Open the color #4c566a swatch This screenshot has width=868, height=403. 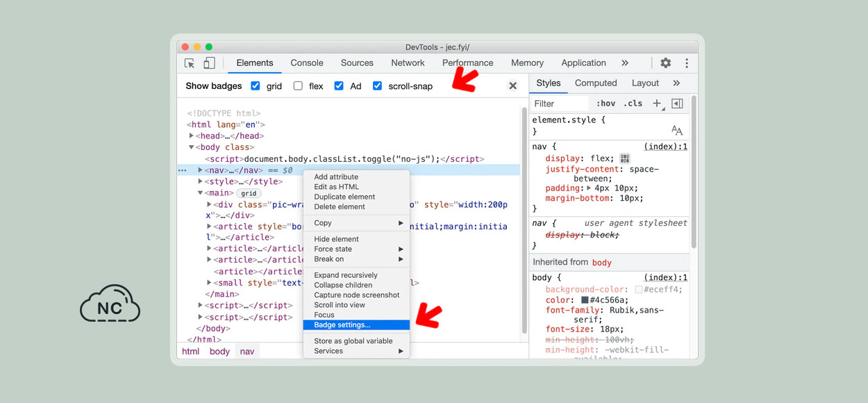(x=585, y=300)
